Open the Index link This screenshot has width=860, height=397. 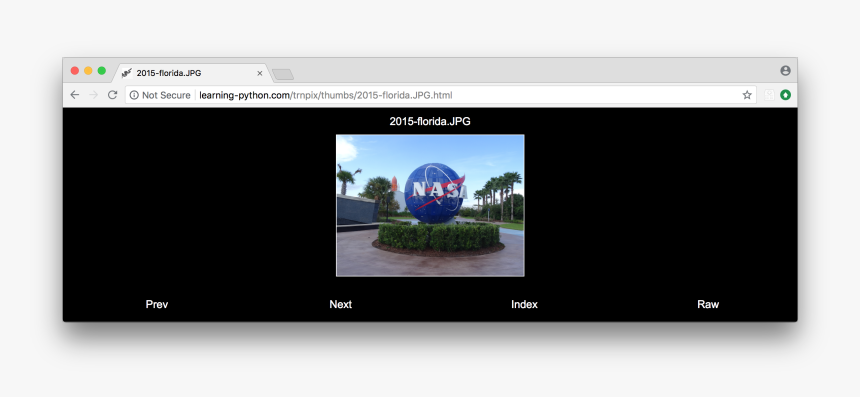click(x=524, y=304)
